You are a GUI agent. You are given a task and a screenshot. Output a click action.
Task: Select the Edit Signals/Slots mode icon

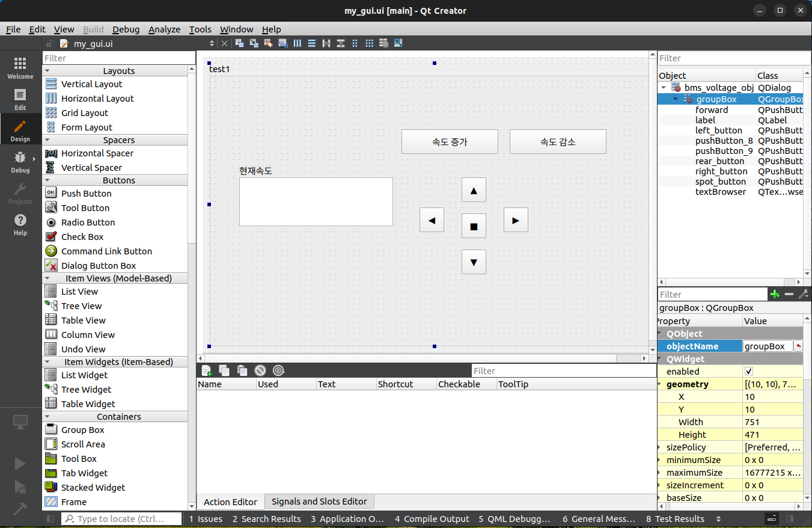tap(253, 43)
